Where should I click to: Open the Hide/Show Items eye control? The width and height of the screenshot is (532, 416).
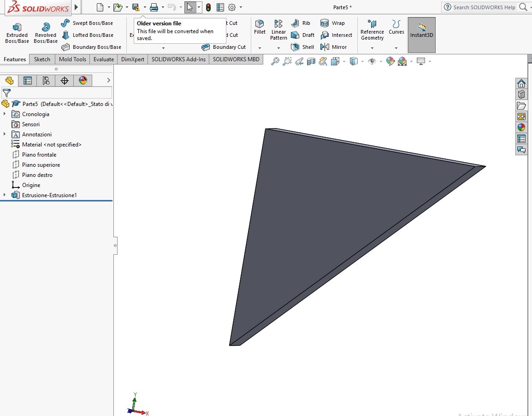pyautogui.click(x=372, y=61)
